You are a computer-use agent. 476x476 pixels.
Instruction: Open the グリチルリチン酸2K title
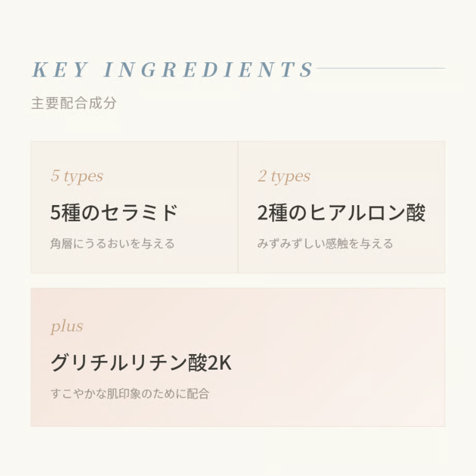point(141,363)
